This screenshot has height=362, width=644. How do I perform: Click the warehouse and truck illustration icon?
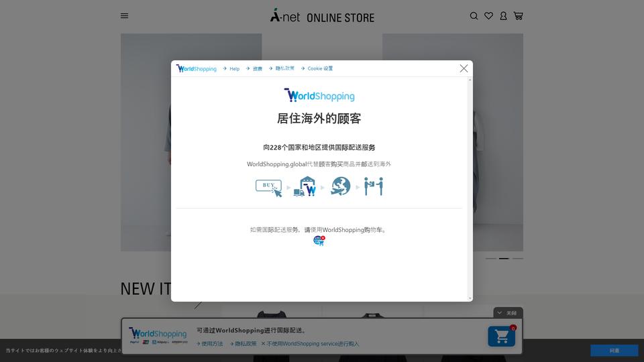coord(305,187)
